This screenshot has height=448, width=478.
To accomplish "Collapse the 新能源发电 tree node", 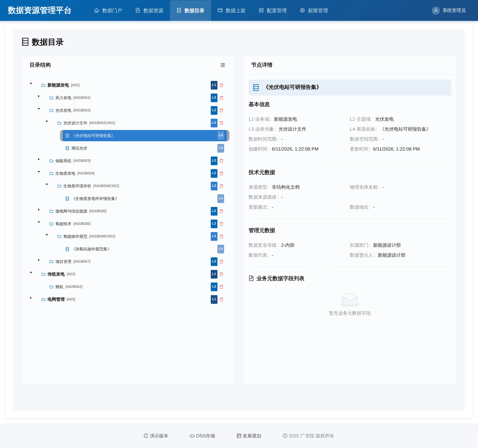I will (x=31, y=84).
